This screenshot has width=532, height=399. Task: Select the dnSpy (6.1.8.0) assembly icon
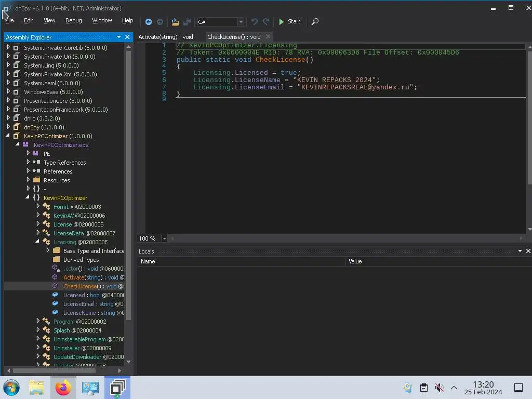click(17, 127)
